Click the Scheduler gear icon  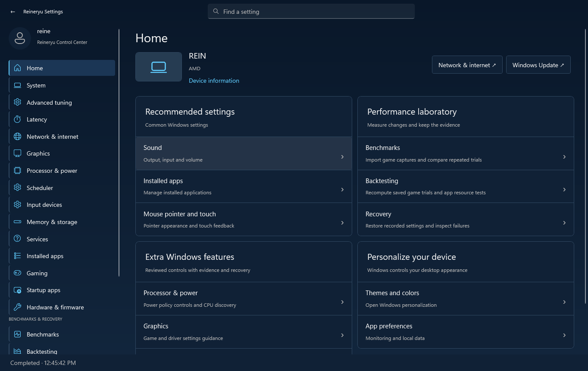click(18, 188)
